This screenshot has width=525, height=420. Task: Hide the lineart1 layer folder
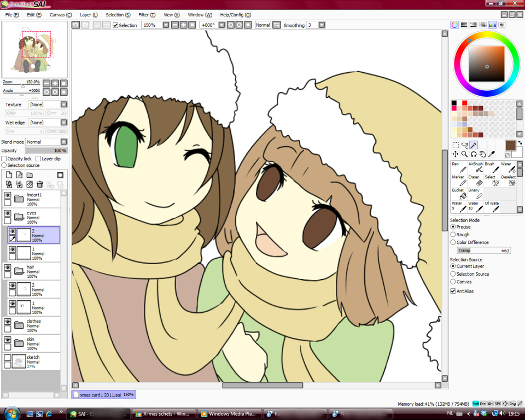[8, 195]
